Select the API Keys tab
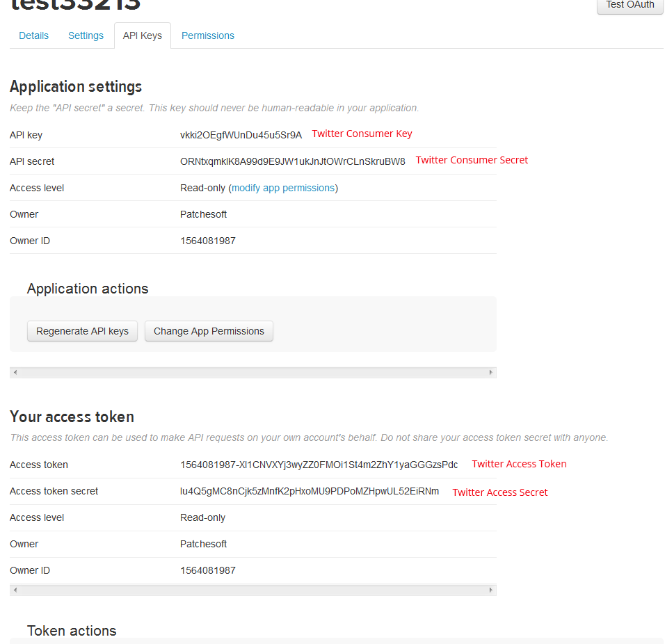Viewport: 665px width, 644px height. pyautogui.click(x=142, y=35)
